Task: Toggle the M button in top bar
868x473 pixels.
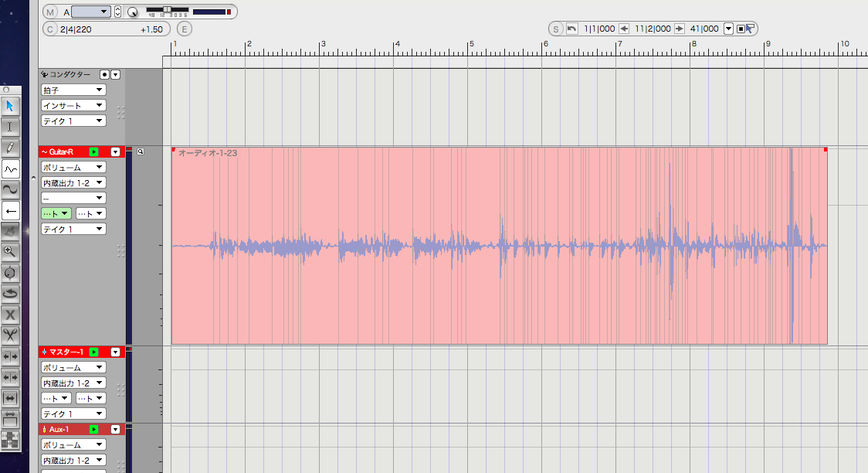Action: coord(50,12)
